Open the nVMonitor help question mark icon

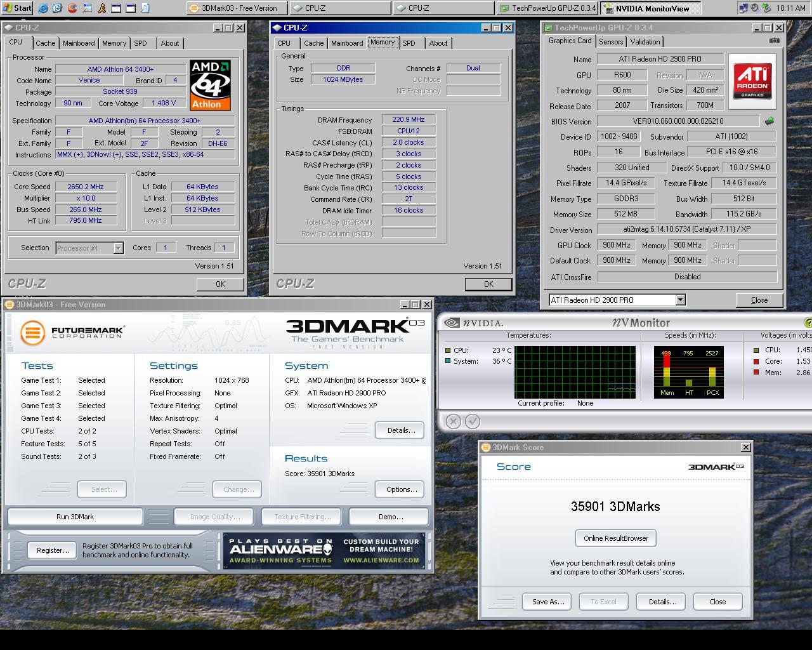click(x=808, y=322)
